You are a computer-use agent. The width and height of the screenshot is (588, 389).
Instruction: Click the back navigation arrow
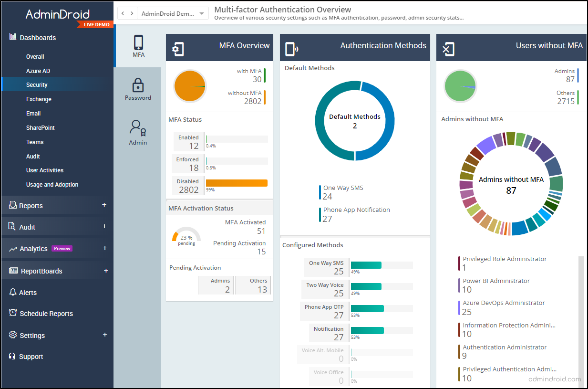click(123, 13)
